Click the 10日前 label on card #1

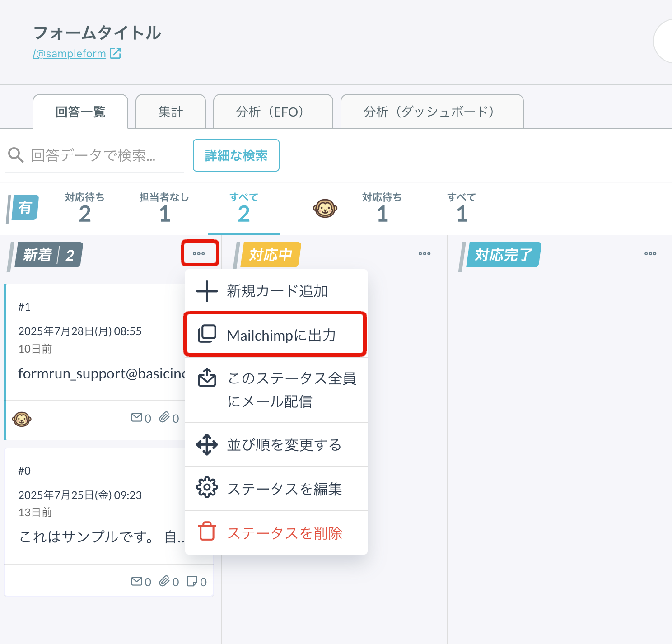(35, 349)
